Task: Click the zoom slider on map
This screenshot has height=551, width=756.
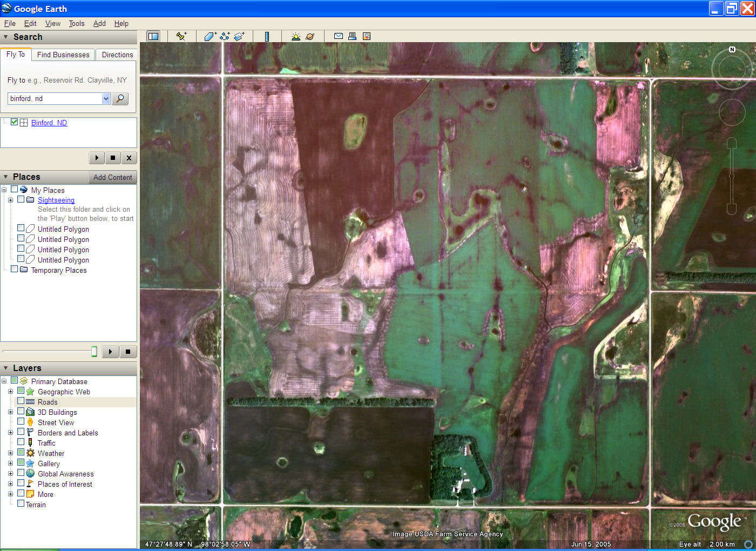Action: 732,176
